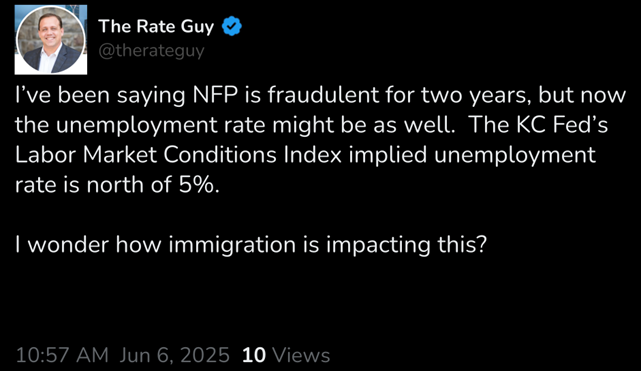Click the Jun 6, 2025 date
Screen dimensions: 641x371
coord(175,355)
